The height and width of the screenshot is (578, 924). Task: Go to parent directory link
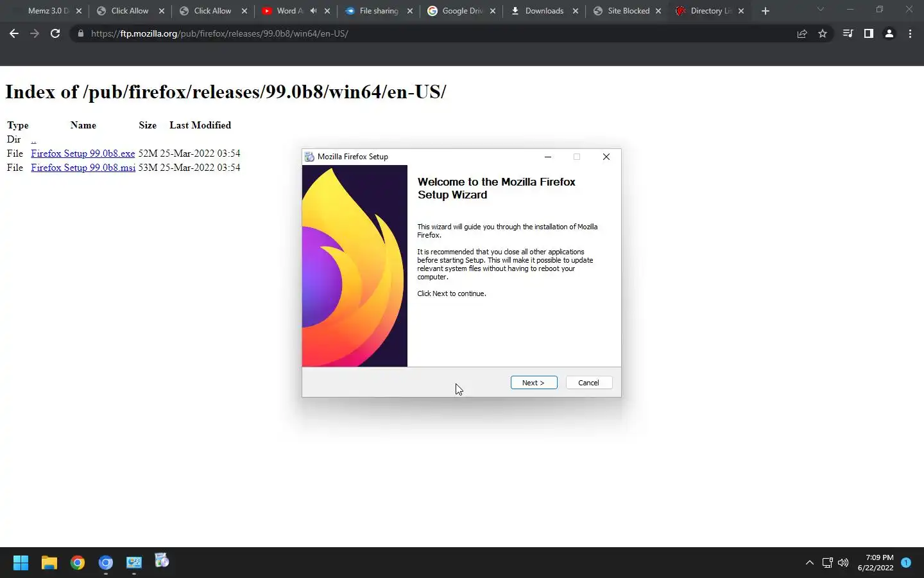point(33,139)
